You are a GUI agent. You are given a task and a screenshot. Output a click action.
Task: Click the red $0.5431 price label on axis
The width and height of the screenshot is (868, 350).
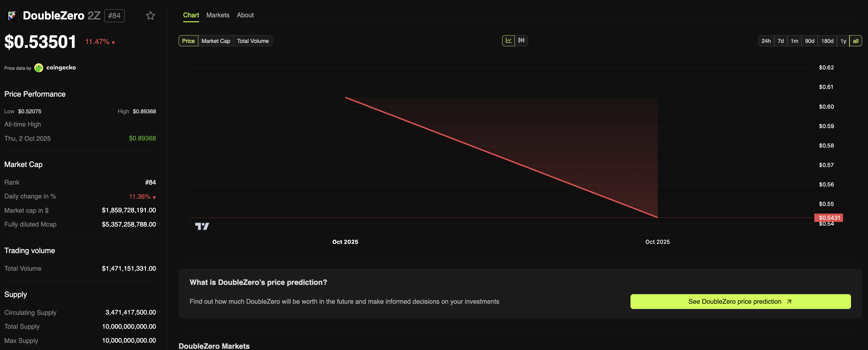[x=829, y=218]
